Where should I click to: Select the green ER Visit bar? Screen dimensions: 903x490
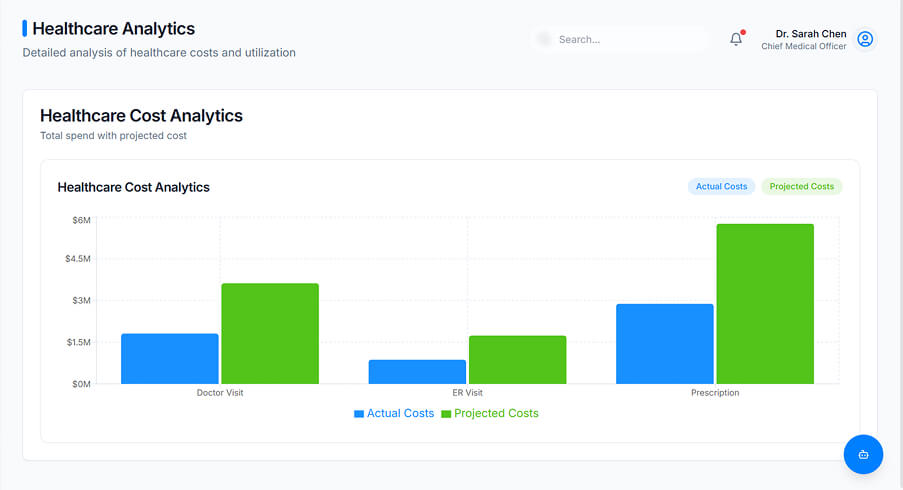pos(517,359)
